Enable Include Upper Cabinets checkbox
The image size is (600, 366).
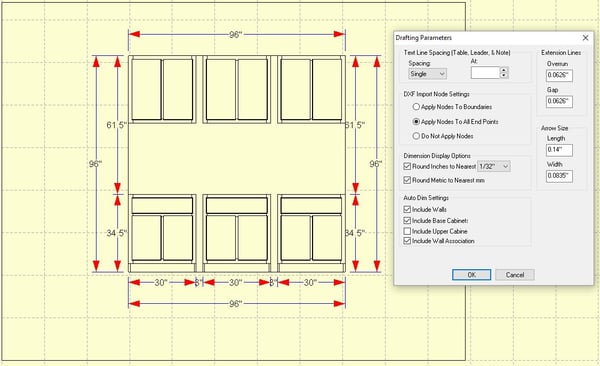407,231
